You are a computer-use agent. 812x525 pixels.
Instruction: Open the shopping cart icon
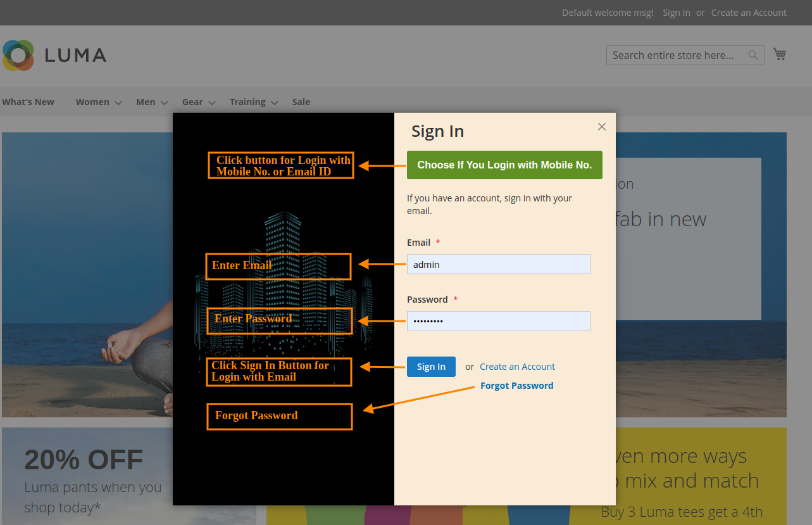[x=779, y=54]
